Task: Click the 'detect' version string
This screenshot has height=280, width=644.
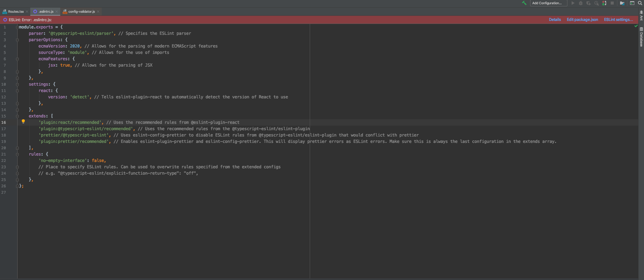Action: click(80, 97)
